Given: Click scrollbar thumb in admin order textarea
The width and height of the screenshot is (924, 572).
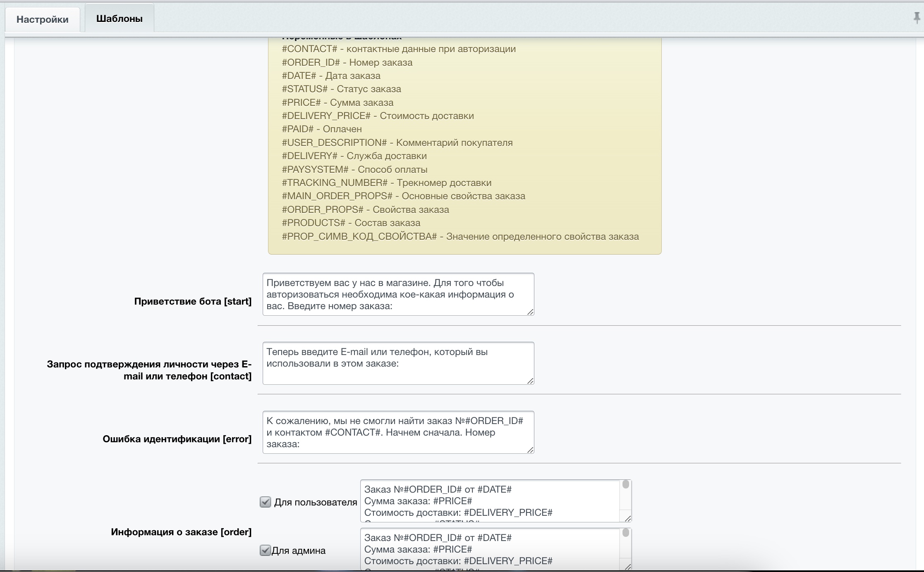Looking at the screenshot, I should 626,533.
